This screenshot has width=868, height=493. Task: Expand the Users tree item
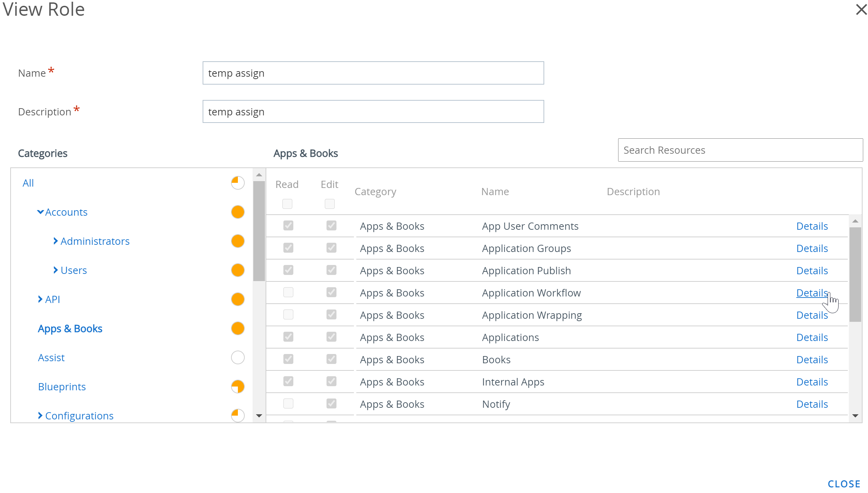click(x=55, y=270)
